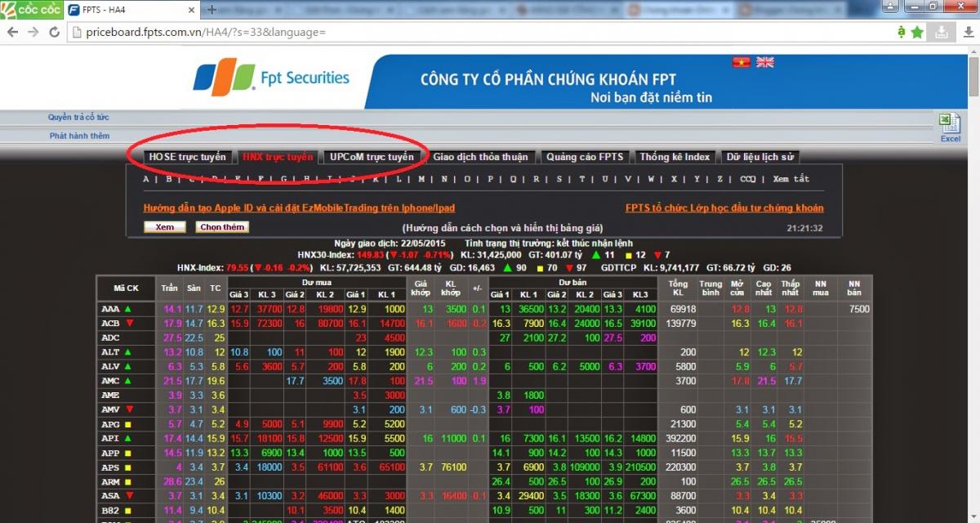Open the HOSE trực tuyến tab
Screen dimensions: 980x523
[x=187, y=157]
